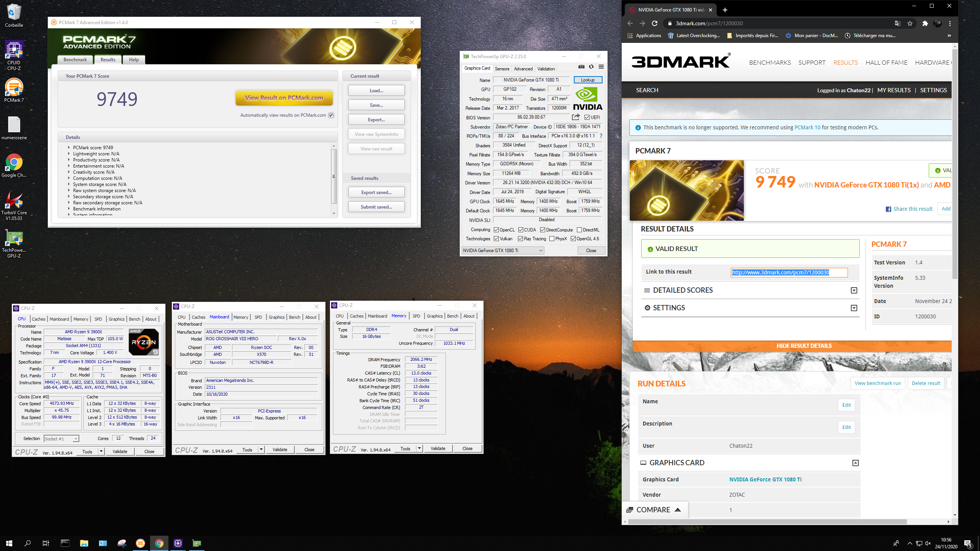This screenshot has height=551, width=980.
Task: Click the PCMark 7 taskbar icon
Action: 140,543
